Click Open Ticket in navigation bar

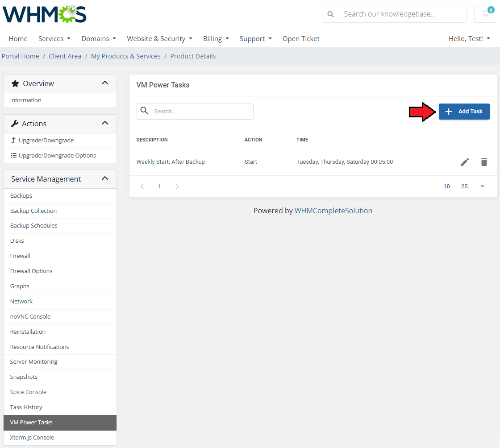tap(301, 38)
